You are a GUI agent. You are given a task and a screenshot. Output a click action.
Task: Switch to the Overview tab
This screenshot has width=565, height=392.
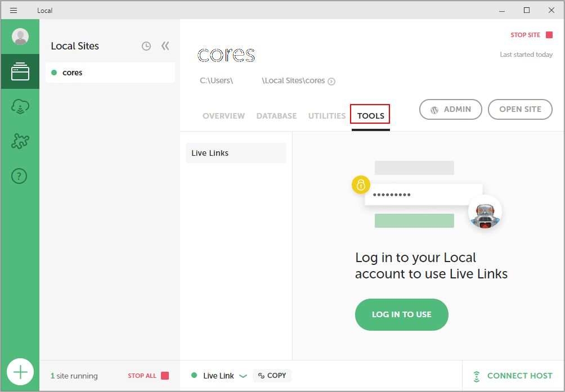pos(223,116)
